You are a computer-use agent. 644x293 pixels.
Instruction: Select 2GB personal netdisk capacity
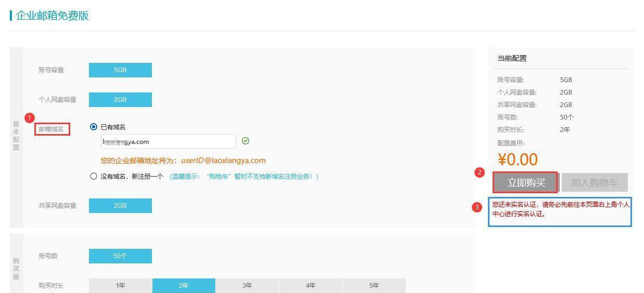(x=120, y=100)
